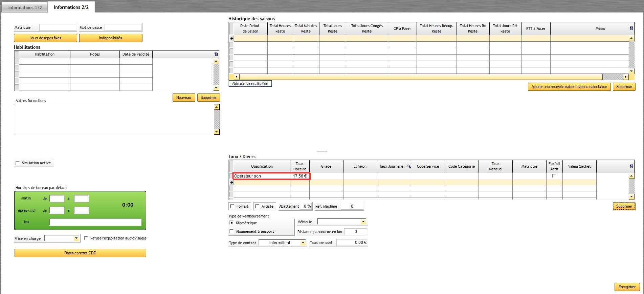Image resolution: width=644 pixels, height=294 pixels.
Task: Click matin 'de' time field
Action: [57, 198]
